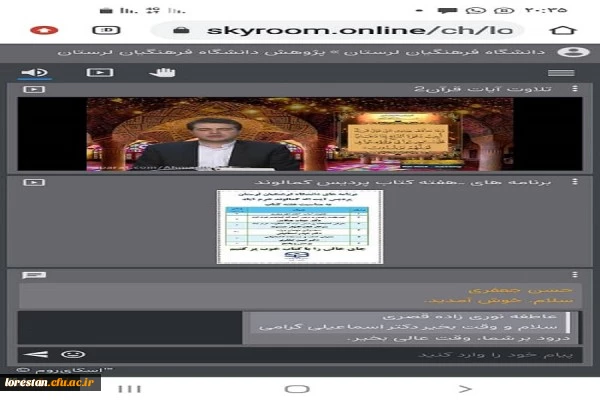Open Android recent apps button
600x400 pixels.
tap(123, 388)
